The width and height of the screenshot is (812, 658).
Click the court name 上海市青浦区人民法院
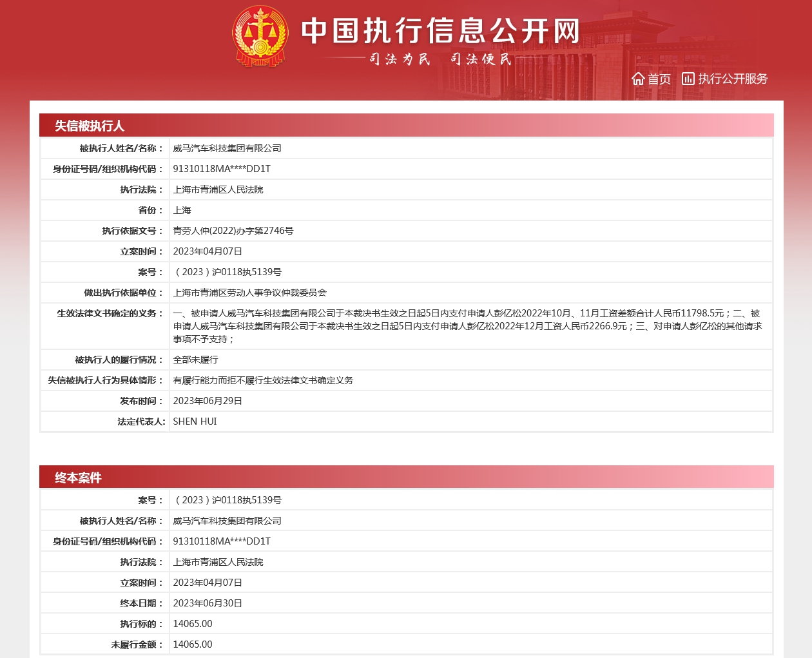pos(218,189)
